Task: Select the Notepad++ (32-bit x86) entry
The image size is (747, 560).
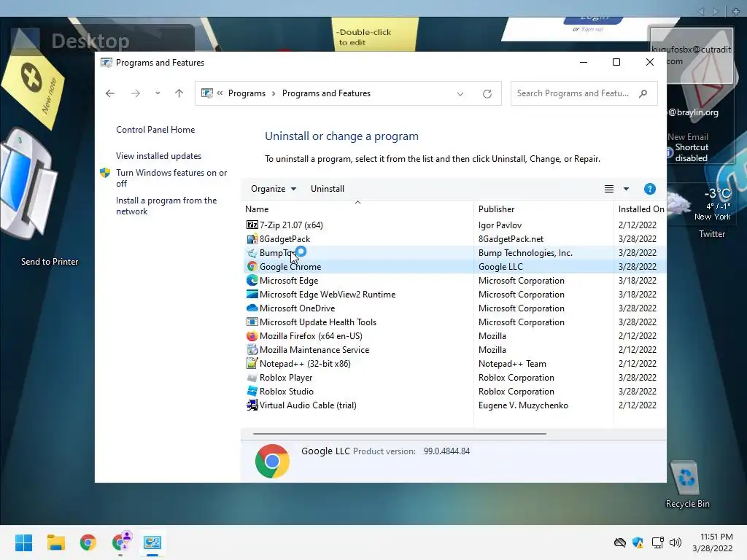Action: click(454, 363)
